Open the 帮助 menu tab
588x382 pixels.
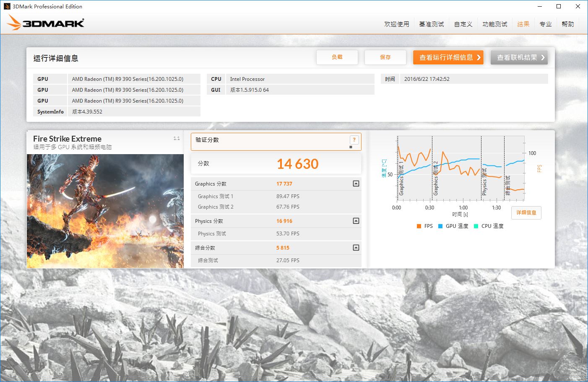(x=568, y=24)
